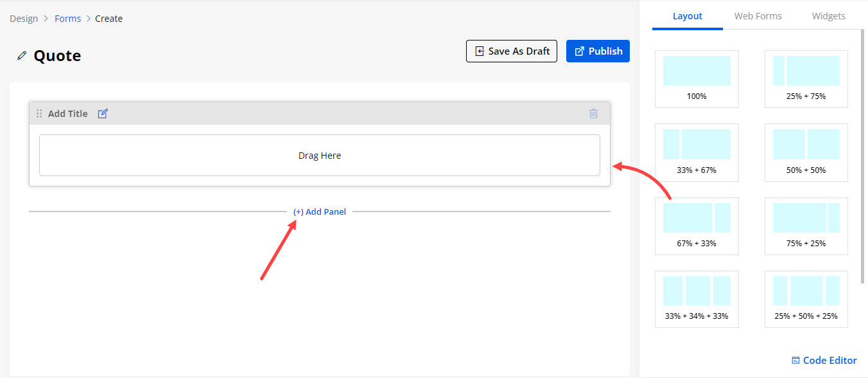Image resolution: width=868 pixels, height=378 pixels.
Task: Publish the Quote form
Action: click(598, 51)
